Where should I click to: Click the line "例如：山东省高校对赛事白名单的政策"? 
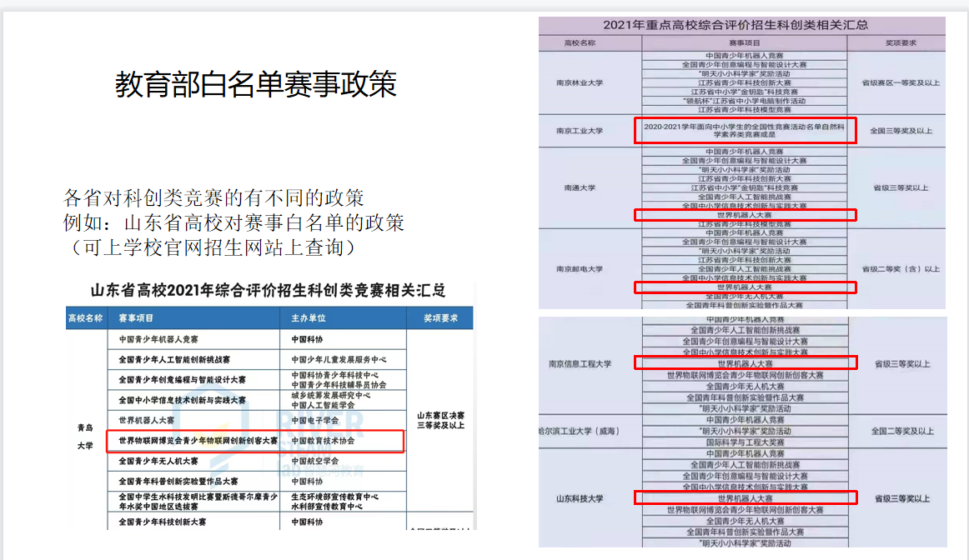click(233, 222)
